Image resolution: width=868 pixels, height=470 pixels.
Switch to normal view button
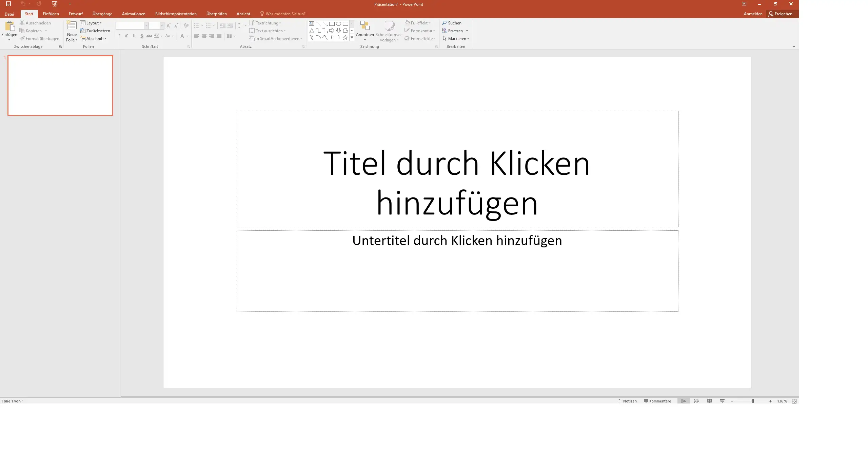(x=684, y=401)
